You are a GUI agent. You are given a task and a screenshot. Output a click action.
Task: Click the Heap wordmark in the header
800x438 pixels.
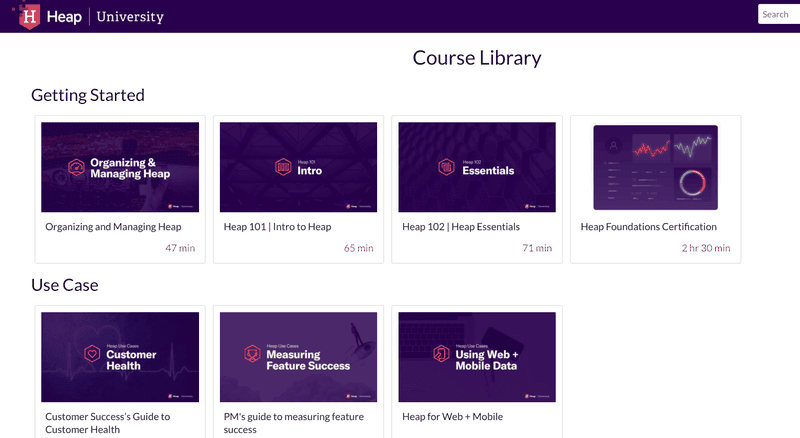[64, 17]
